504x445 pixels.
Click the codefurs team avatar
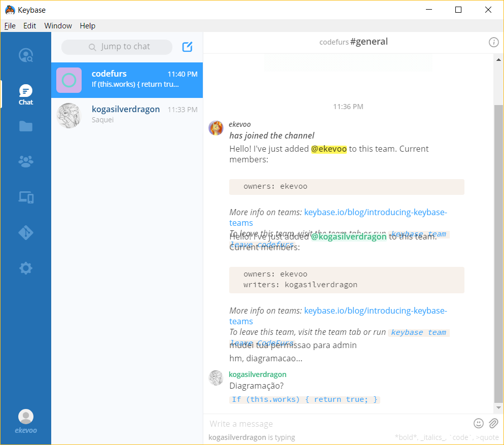(x=69, y=80)
